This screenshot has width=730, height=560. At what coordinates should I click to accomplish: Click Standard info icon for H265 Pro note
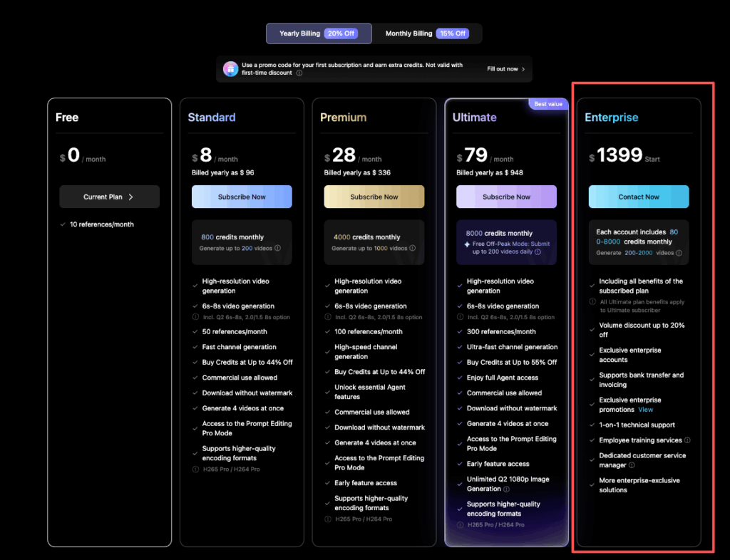pyautogui.click(x=195, y=470)
